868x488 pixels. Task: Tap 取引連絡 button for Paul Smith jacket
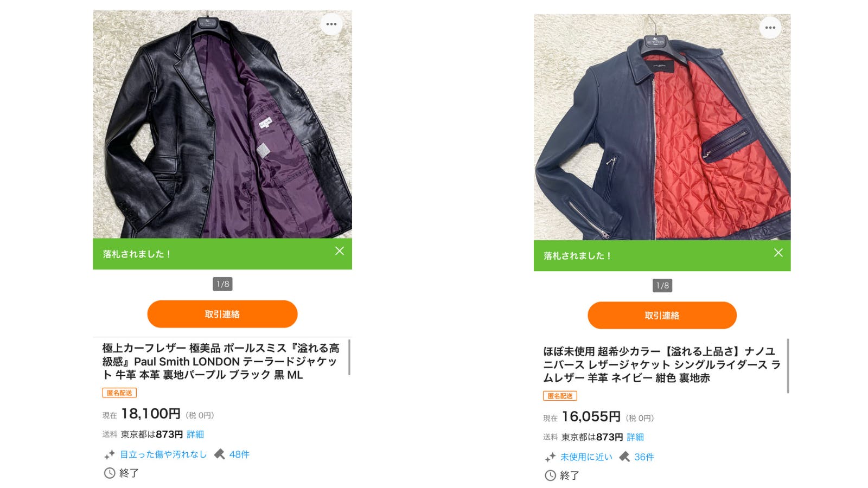point(222,314)
